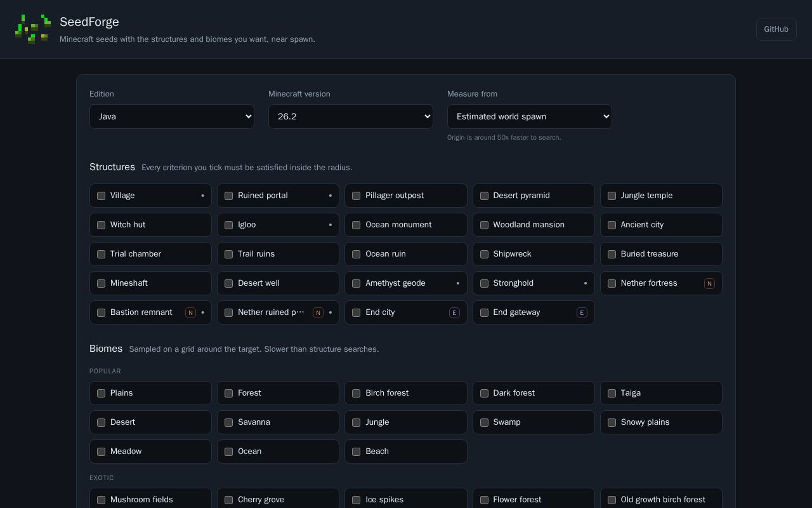Check the Jungle biome box
Viewport: 812px width, 508px height.
356,422
